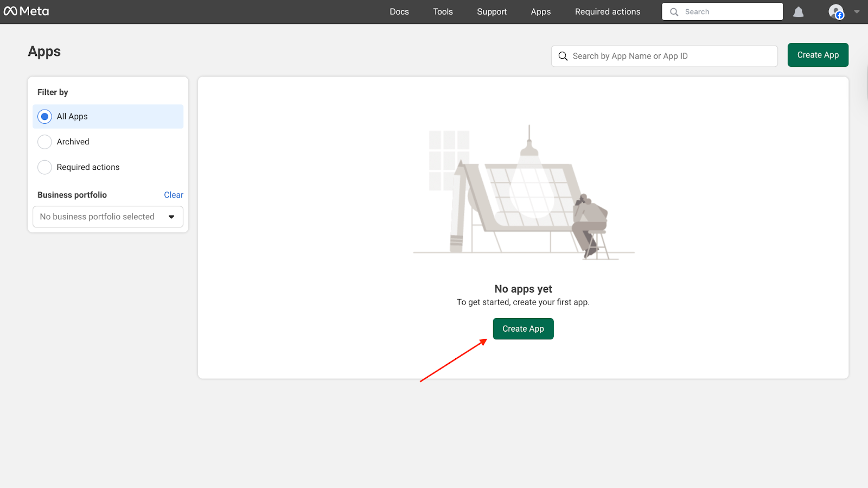Screen dimensions: 868x488
Task: Expand the account dropdown arrow
Action: 857,11
